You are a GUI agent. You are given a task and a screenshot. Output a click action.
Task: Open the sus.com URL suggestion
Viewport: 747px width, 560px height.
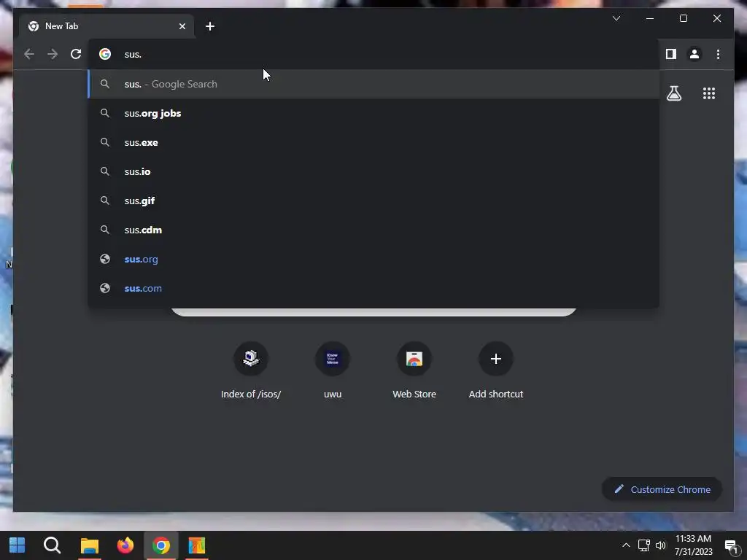373,288
